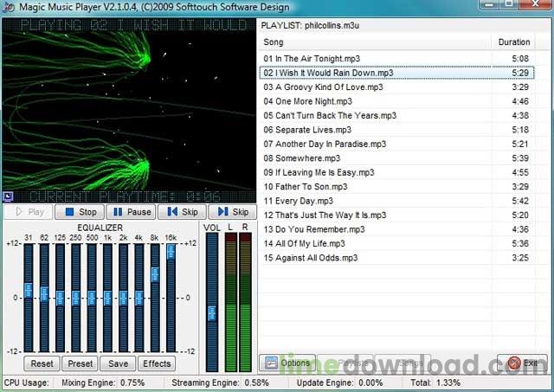Sort playlist by the Duration column header
This screenshot has width=554, height=392.
pos(514,42)
